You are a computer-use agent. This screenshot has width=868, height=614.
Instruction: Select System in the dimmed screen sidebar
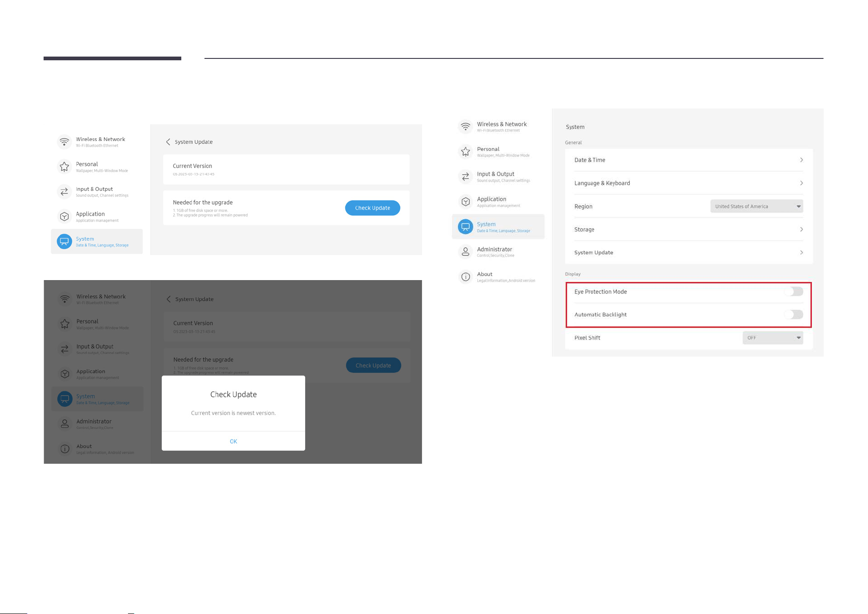97,399
